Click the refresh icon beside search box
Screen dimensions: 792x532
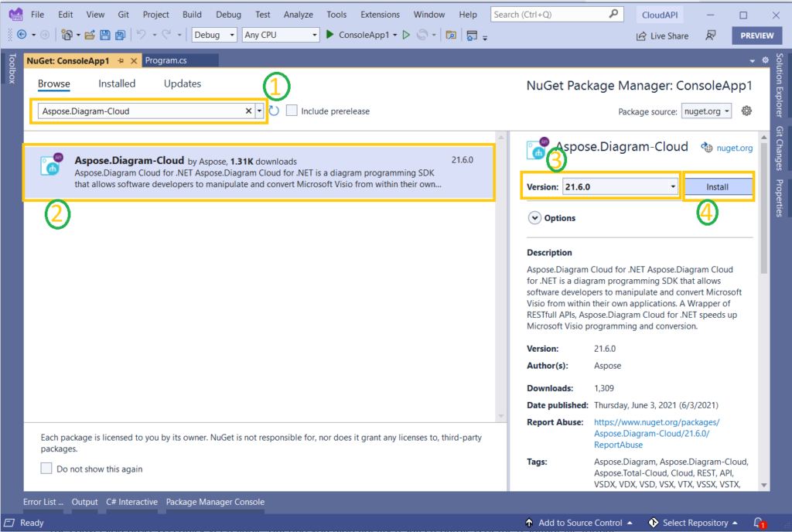point(274,111)
